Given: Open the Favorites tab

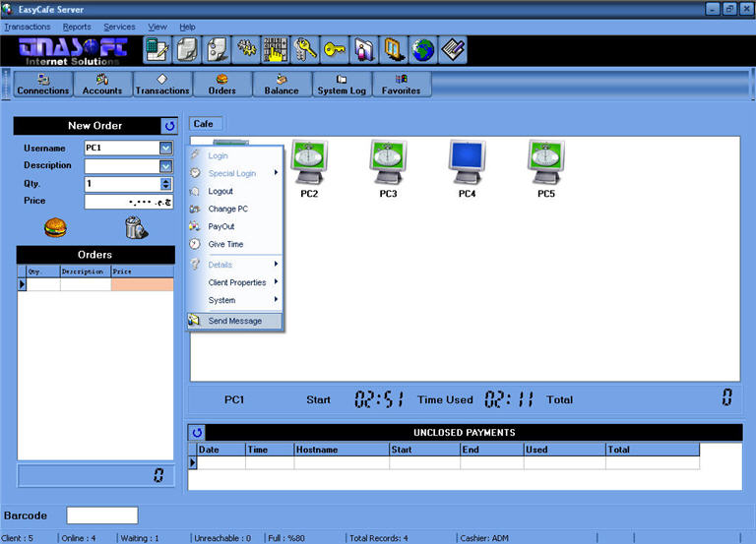Looking at the screenshot, I should (402, 85).
